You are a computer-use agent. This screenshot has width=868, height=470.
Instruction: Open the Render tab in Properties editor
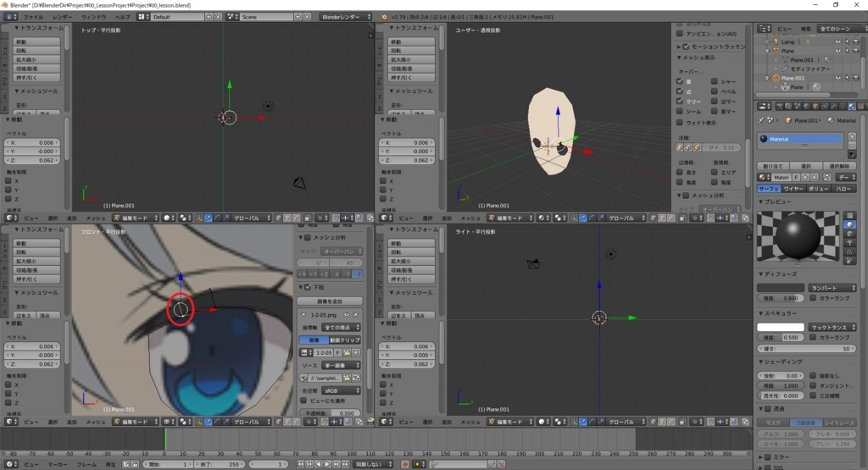point(780,106)
